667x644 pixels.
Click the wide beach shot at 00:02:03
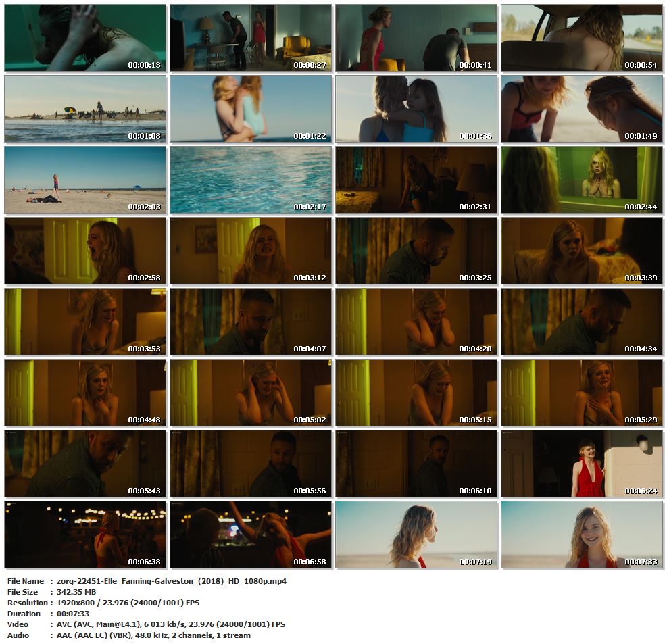[85, 180]
